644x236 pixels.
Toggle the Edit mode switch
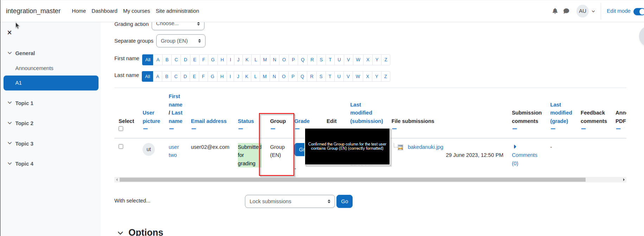click(639, 11)
